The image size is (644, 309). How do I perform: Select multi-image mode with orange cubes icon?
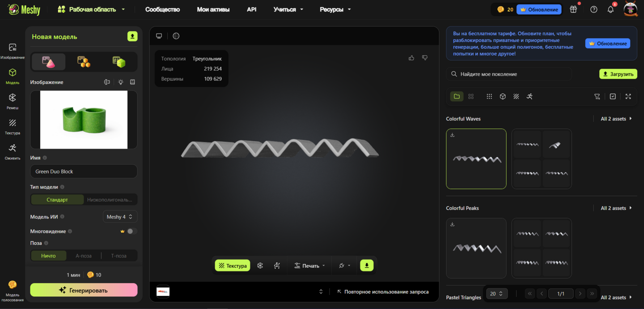(84, 62)
